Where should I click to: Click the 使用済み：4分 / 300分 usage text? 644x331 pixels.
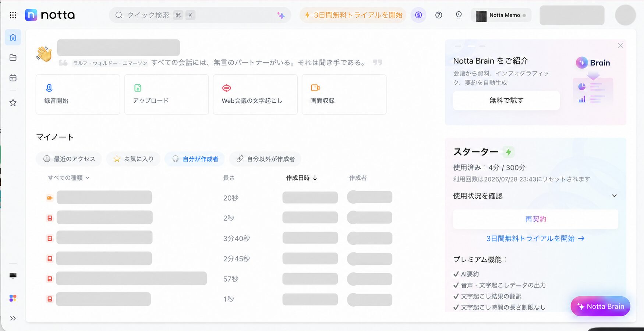click(489, 168)
